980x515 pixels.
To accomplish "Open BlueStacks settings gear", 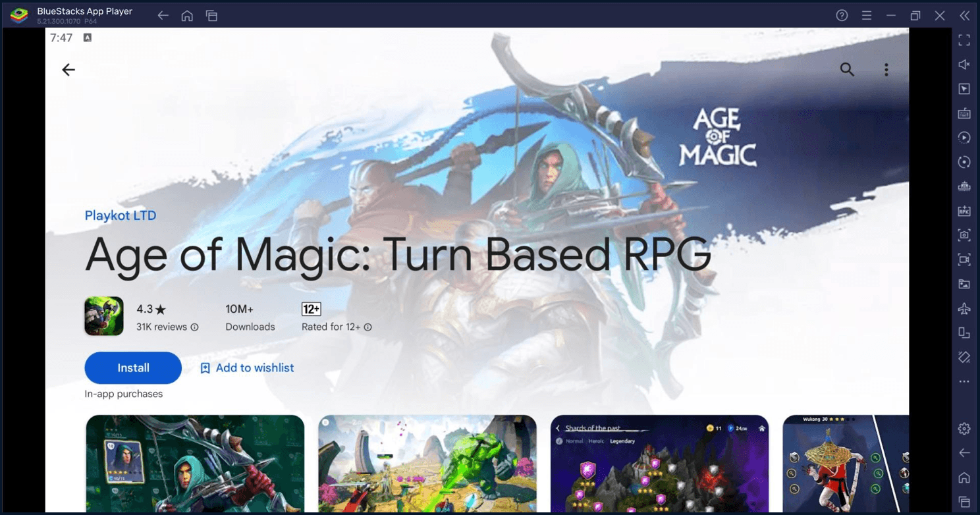I will (x=964, y=429).
